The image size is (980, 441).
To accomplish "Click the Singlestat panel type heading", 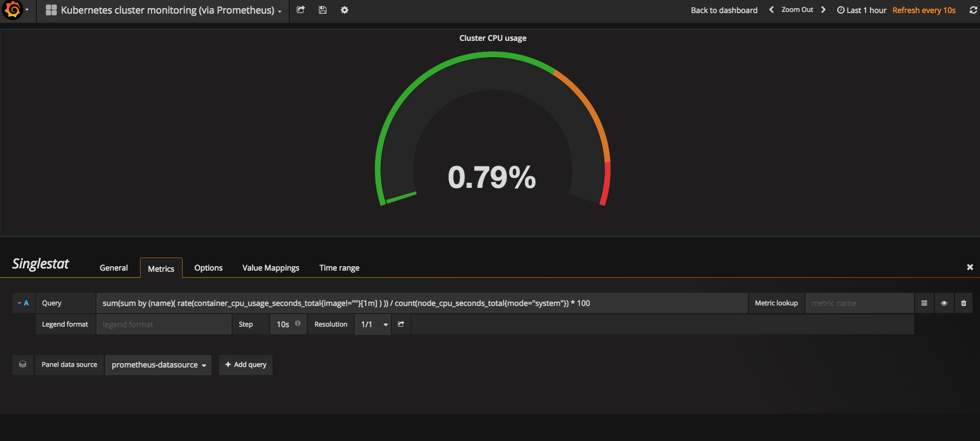I will 41,264.
